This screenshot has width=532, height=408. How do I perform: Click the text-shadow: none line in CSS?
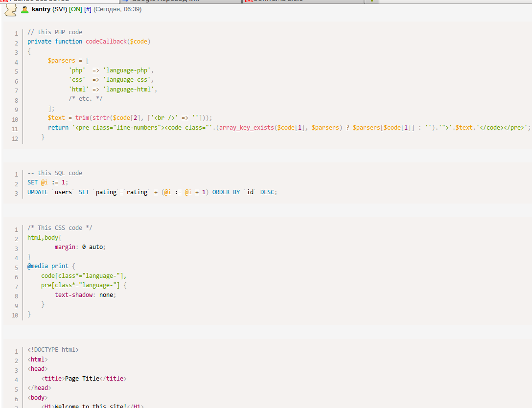click(x=85, y=295)
